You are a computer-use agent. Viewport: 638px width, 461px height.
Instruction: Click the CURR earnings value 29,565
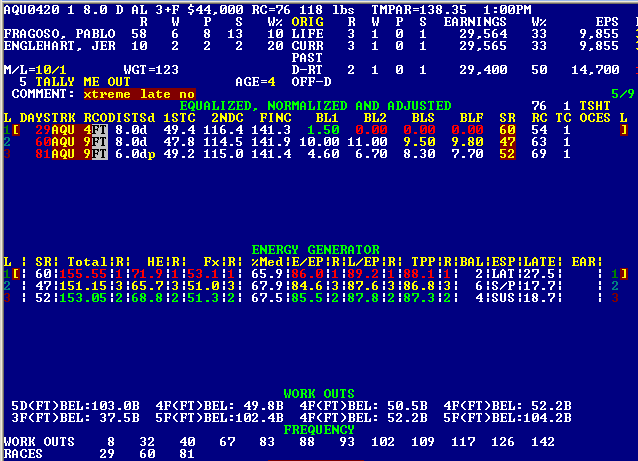[483, 46]
